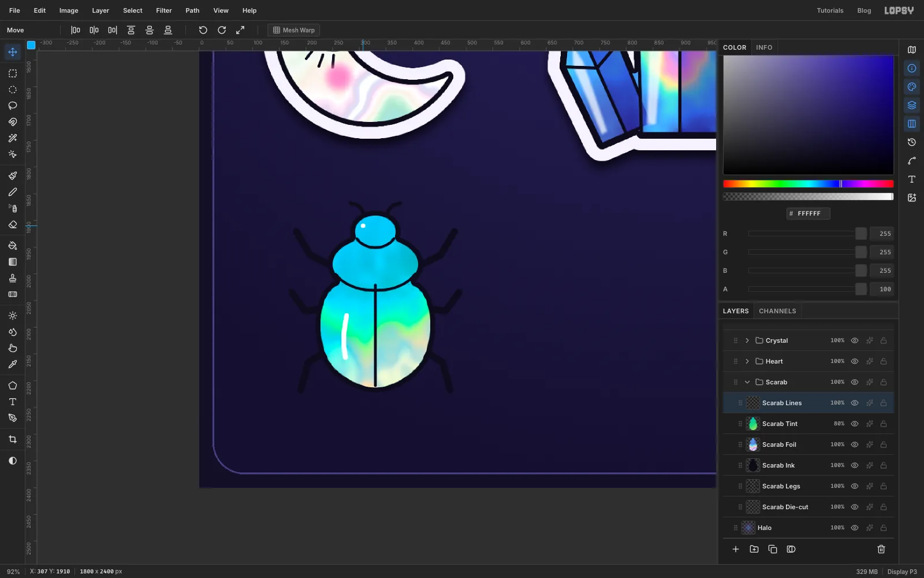Select the Gradient tool
This screenshot has height=578, width=924.
pyautogui.click(x=13, y=262)
